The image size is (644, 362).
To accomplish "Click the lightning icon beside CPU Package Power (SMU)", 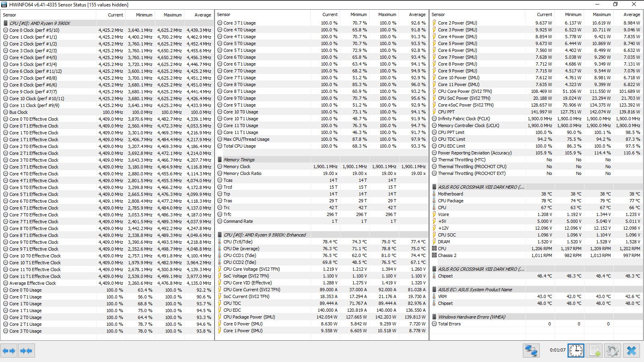I will (220, 317).
